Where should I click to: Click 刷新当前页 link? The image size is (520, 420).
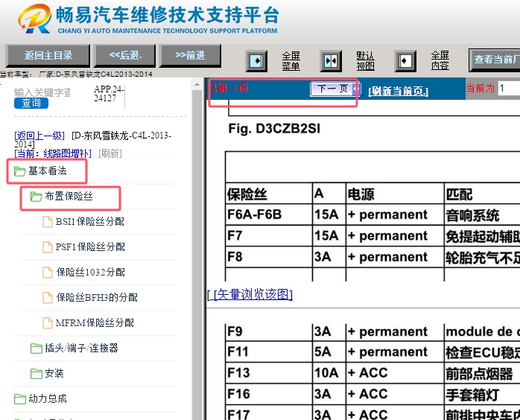(398, 91)
